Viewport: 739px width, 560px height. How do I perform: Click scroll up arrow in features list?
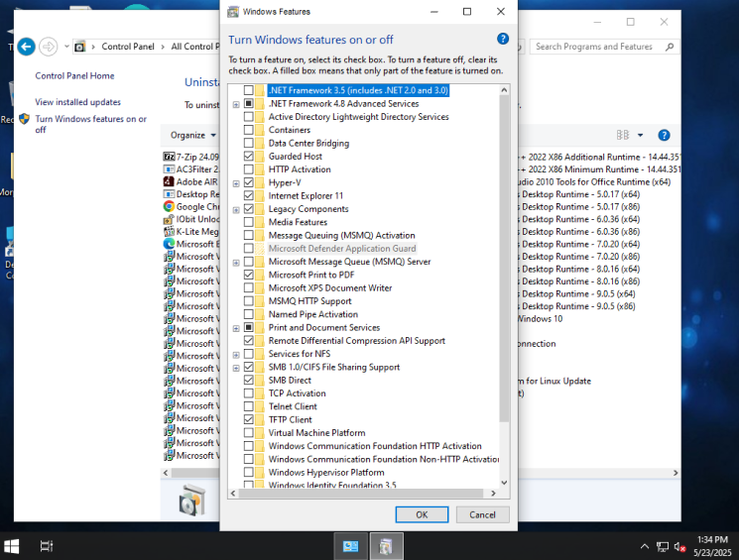point(504,90)
